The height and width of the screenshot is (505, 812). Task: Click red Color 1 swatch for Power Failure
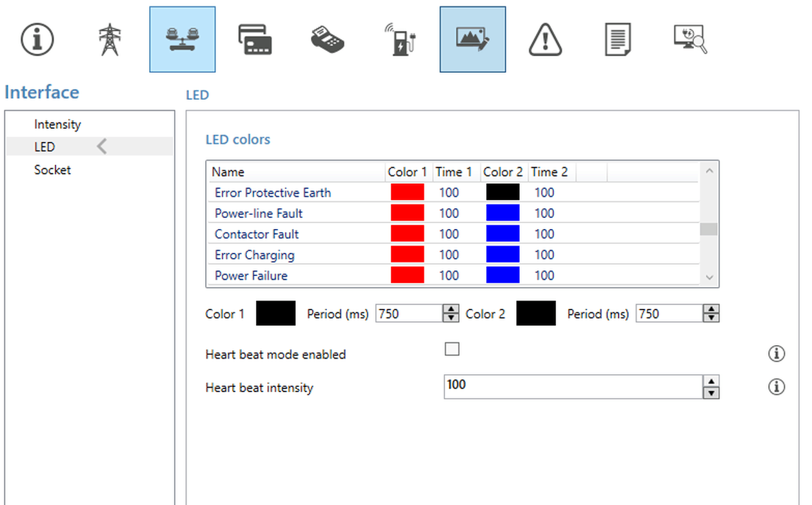[408, 275]
